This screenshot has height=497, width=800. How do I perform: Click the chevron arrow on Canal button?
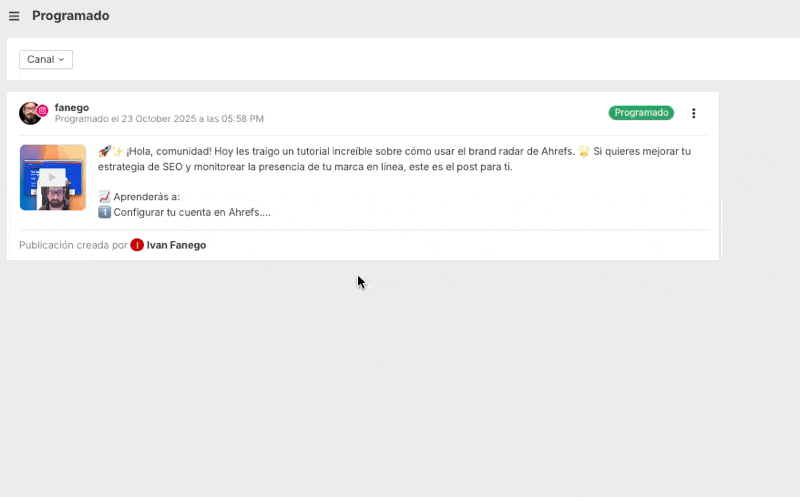click(x=61, y=60)
